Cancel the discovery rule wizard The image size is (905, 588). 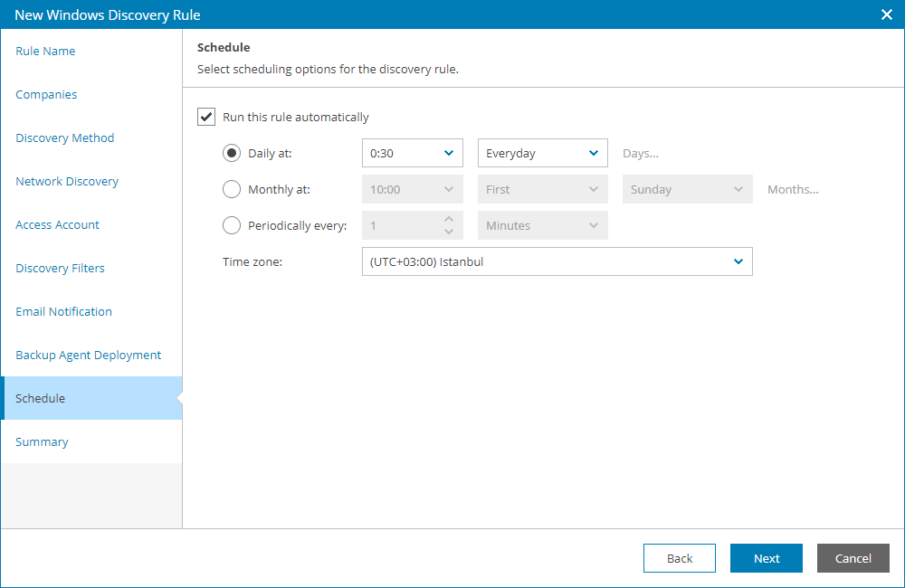pos(853,558)
